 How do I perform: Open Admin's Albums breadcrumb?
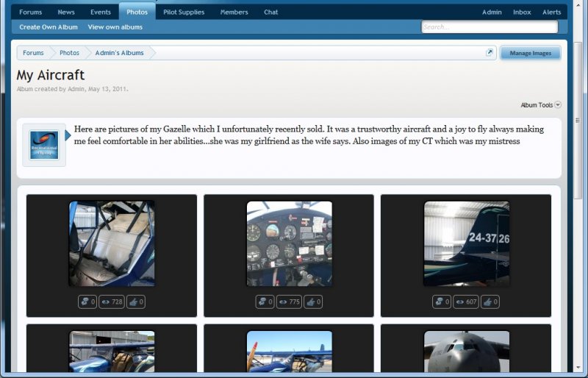(119, 53)
